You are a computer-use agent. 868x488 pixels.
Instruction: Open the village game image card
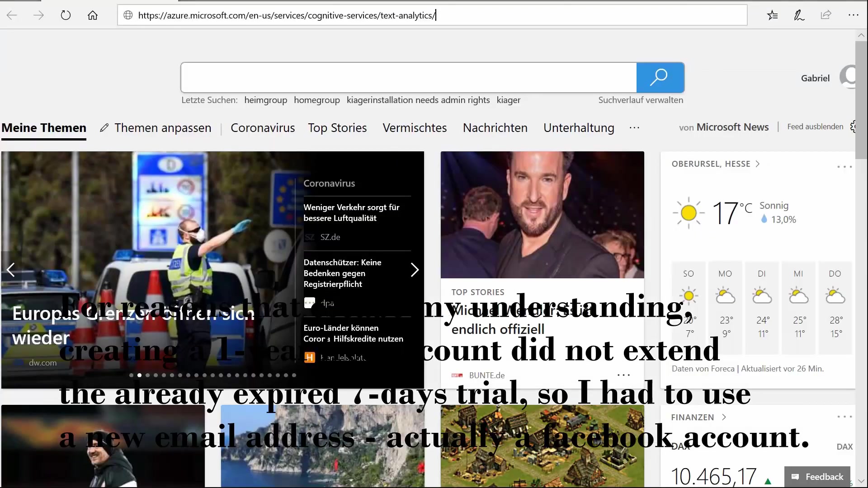[542, 446]
